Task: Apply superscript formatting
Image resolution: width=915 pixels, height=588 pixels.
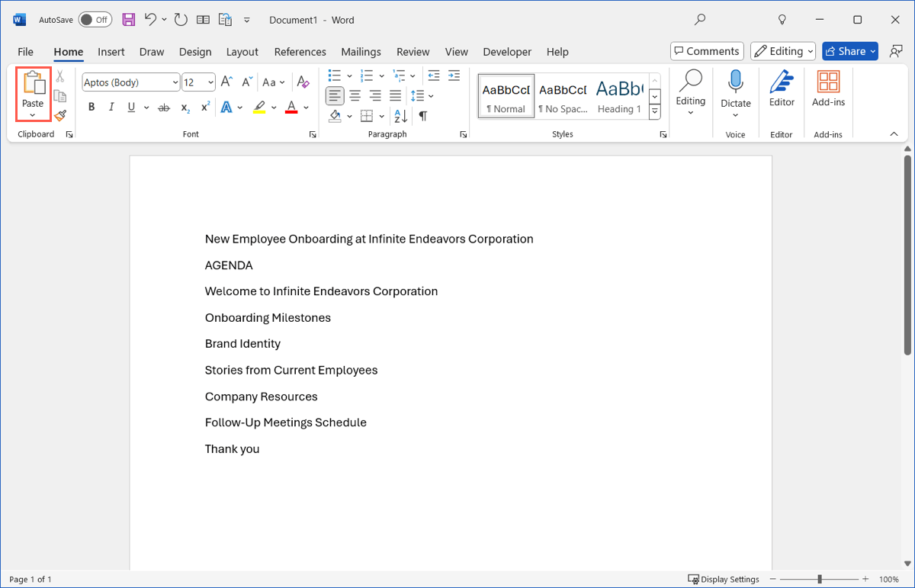Action: click(x=205, y=108)
